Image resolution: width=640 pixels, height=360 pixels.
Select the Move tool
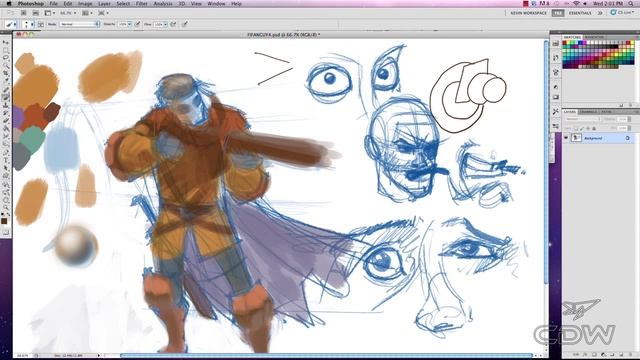6,42
